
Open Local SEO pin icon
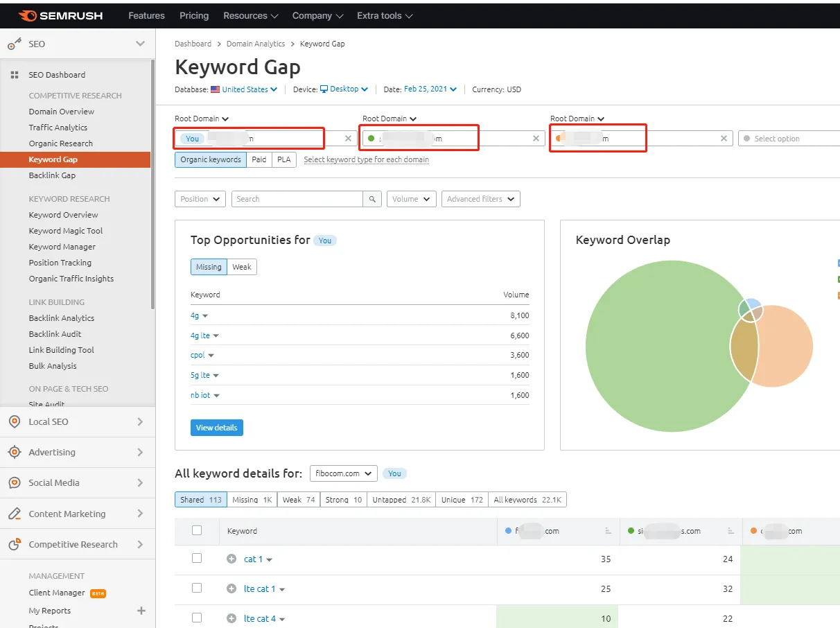(14, 421)
